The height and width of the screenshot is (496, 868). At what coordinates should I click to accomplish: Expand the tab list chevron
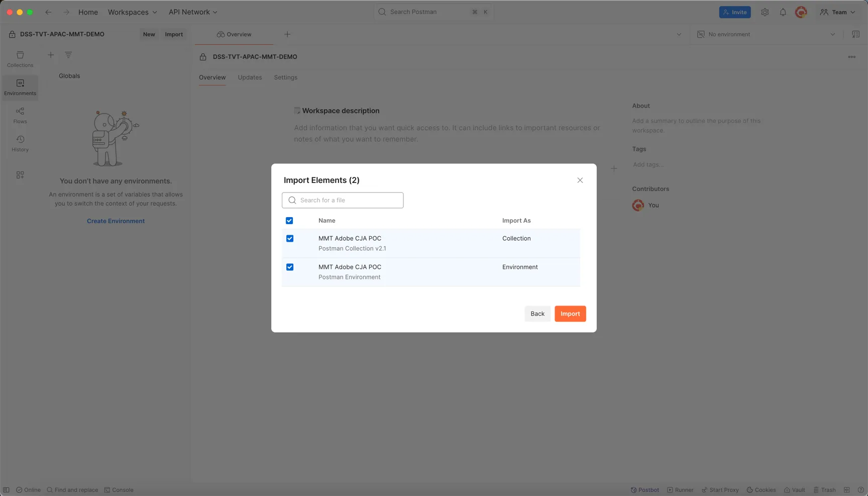[x=679, y=34]
